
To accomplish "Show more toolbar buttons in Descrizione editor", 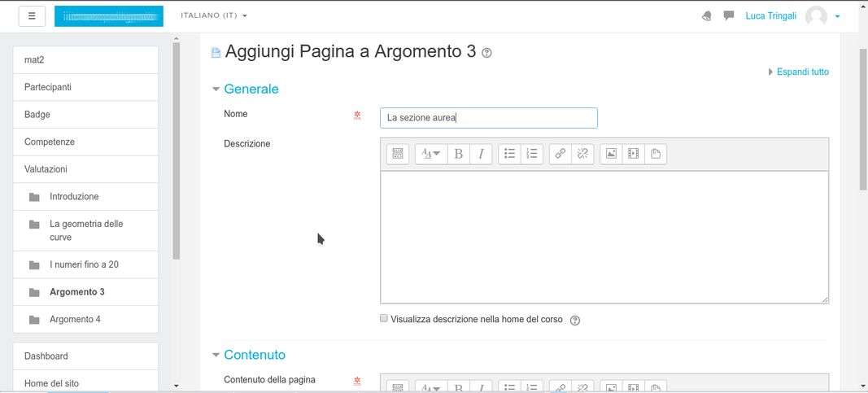I will [x=398, y=154].
